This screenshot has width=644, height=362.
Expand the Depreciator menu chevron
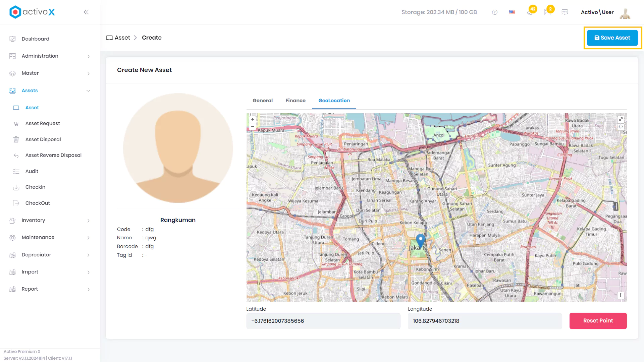[88, 255]
